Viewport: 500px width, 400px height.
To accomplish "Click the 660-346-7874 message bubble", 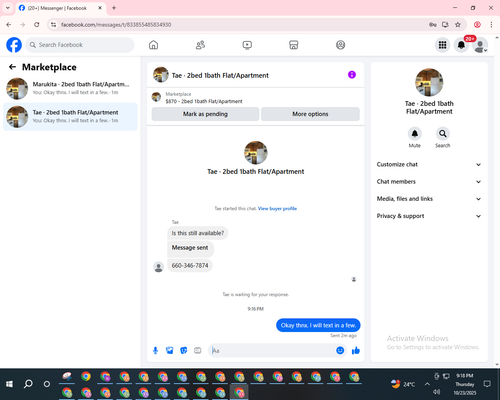I will [190, 266].
